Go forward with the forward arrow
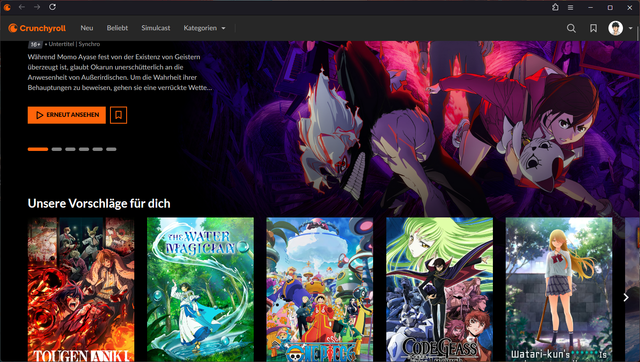 coord(37,7)
